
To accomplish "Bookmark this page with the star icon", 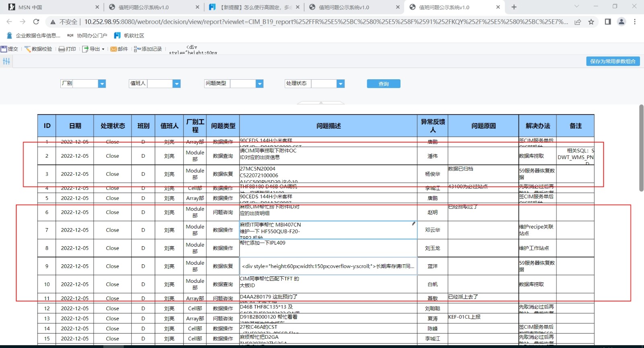I will click(x=591, y=22).
